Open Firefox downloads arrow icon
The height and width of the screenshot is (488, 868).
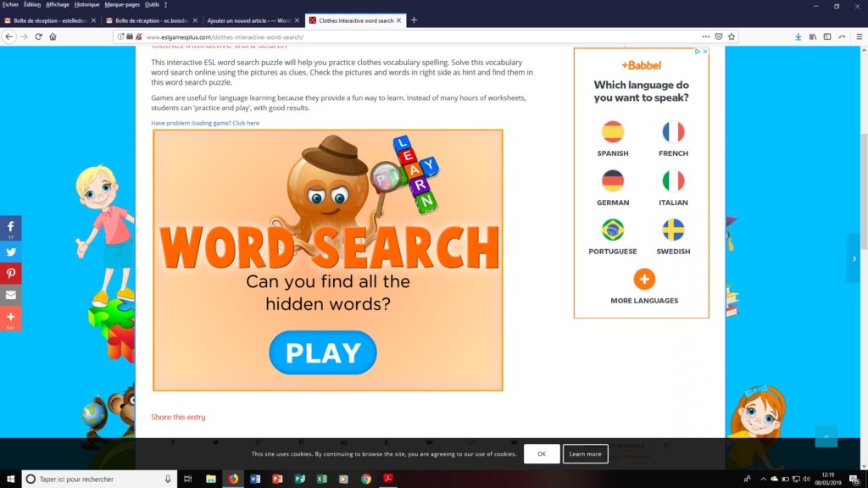point(798,37)
